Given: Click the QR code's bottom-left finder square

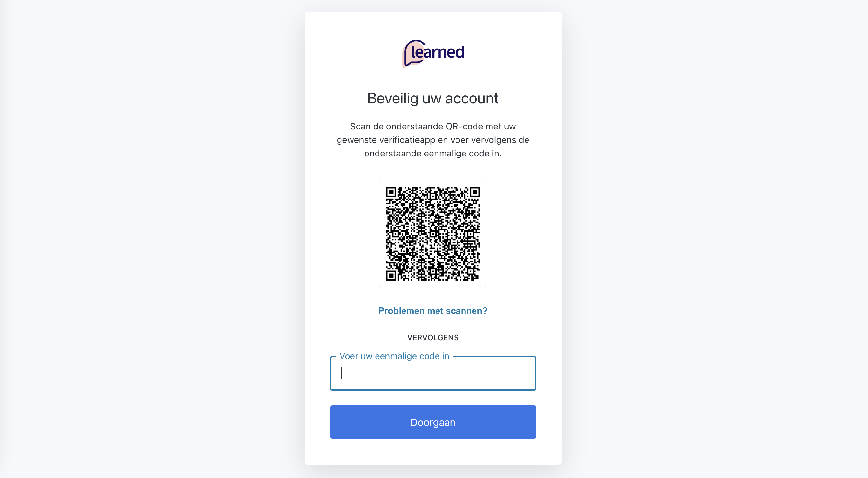Looking at the screenshot, I should [391, 276].
